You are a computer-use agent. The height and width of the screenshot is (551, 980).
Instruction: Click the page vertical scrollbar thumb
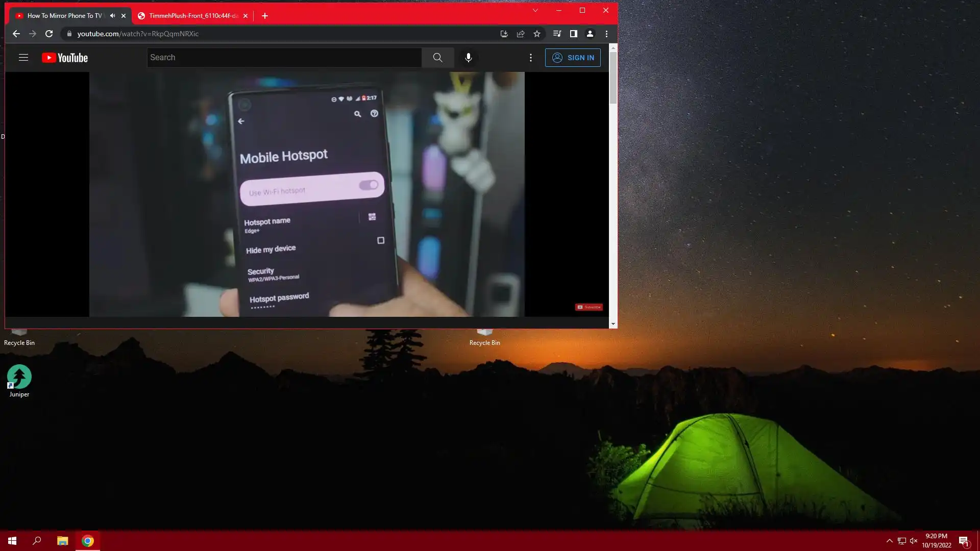[x=613, y=77]
